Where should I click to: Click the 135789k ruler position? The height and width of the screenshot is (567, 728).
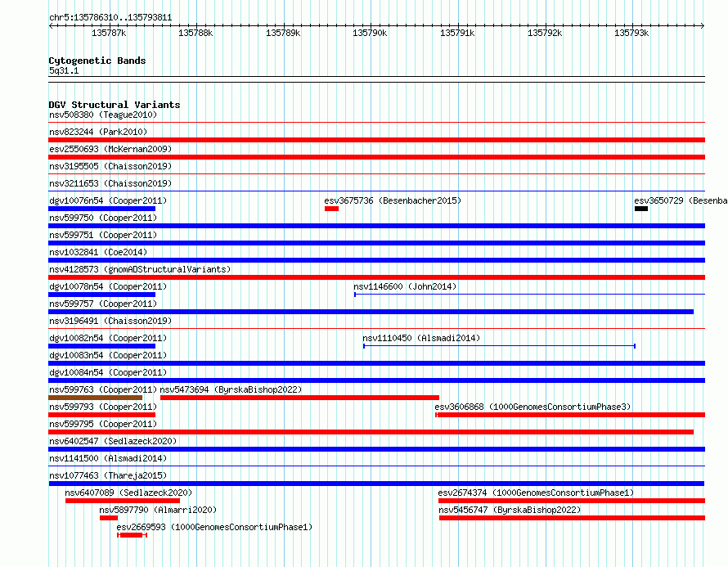click(x=283, y=33)
